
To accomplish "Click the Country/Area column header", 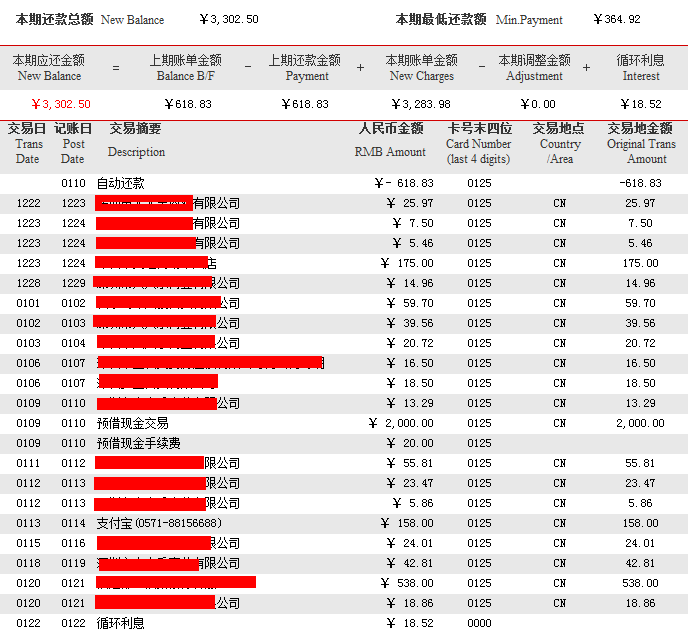I will click(x=559, y=143).
